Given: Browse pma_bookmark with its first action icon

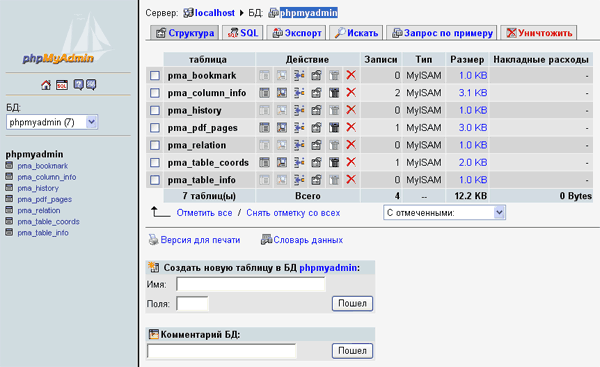Looking at the screenshot, I should pos(264,75).
